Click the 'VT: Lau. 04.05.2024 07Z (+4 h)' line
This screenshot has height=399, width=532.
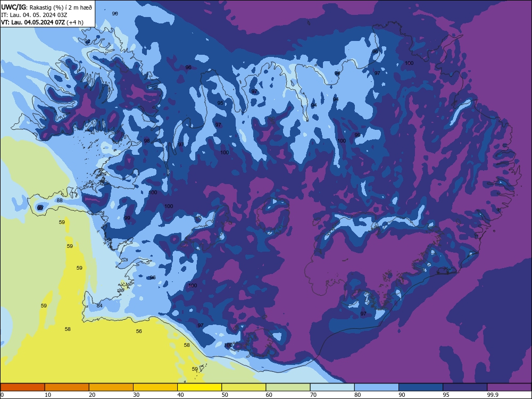(x=42, y=22)
